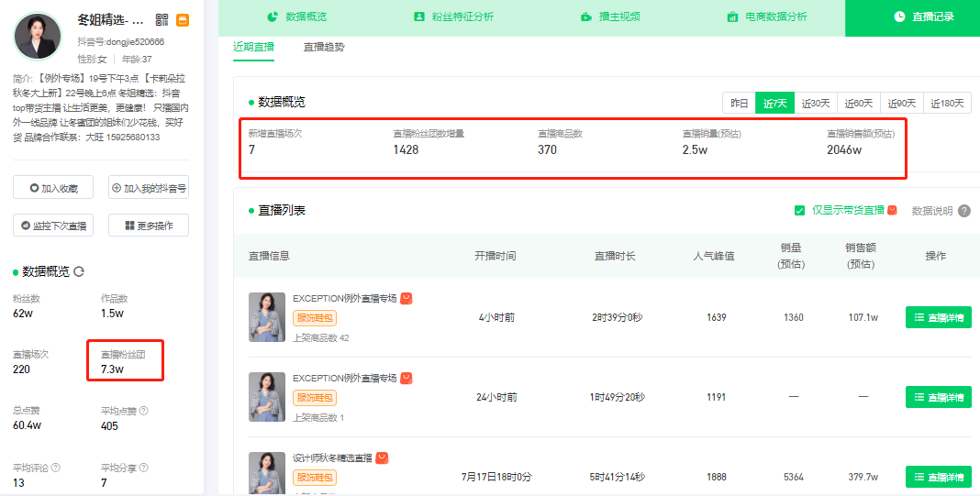Click the 人气峰值 column header
The width and height of the screenshot is (980, 496).
714,256
